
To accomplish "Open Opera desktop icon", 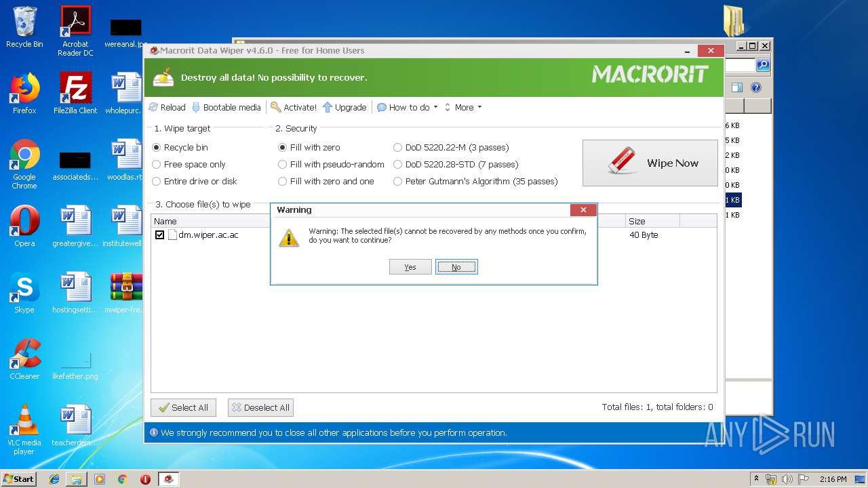I will (24, 226).
